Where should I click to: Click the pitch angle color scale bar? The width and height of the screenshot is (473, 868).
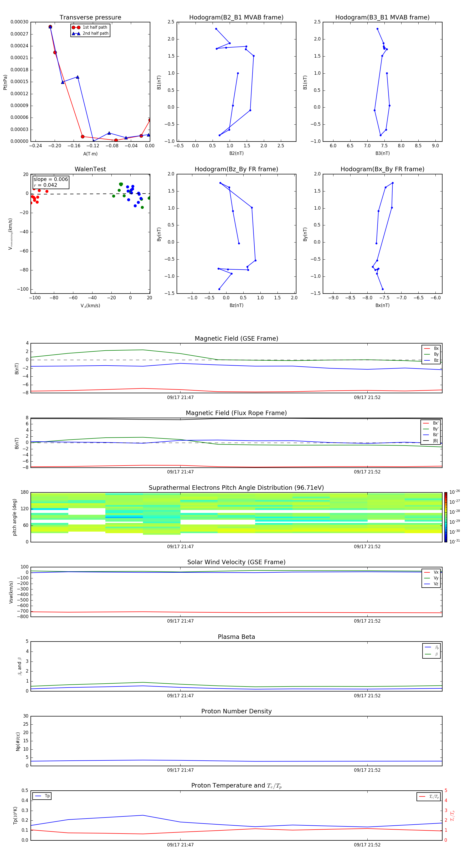pyautogui.click(x=446, y=517)
